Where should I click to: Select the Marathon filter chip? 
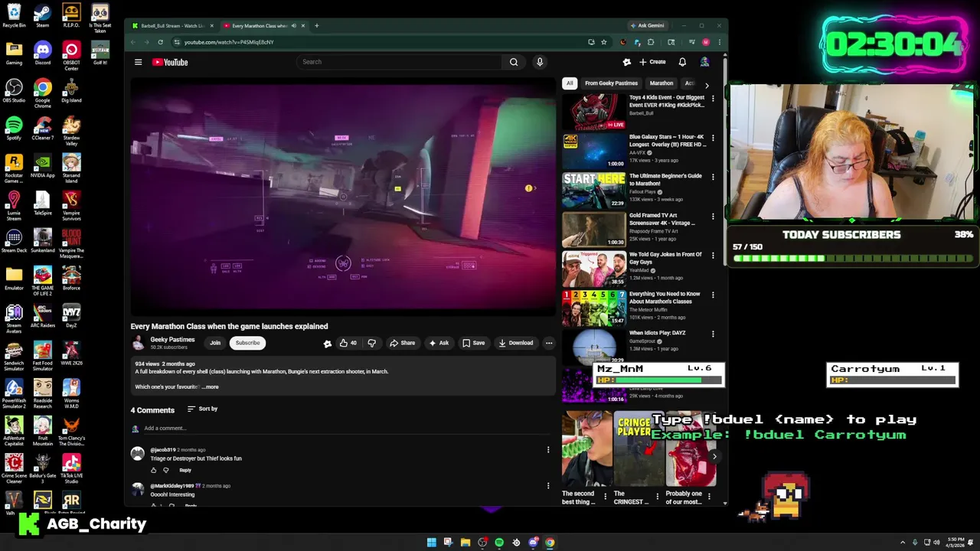[x=661, y=83]
